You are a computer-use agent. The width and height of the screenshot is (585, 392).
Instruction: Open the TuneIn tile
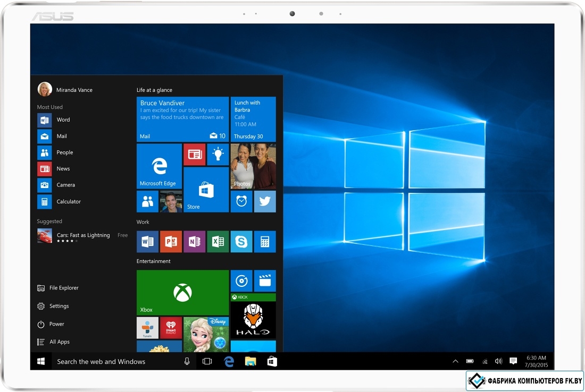(148, 328)
